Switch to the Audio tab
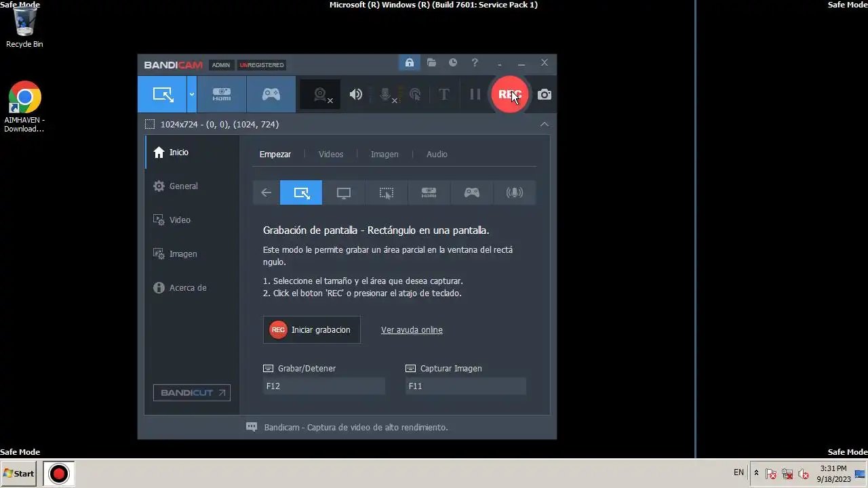 pyautogui.click(x=437, y=155)
